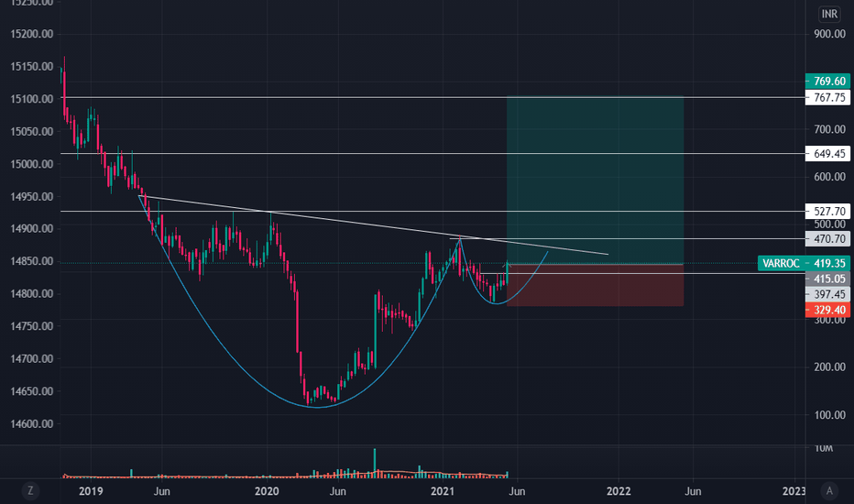This screenshot has width=854, height=504.
Task: Click the 200.00 right scale value
Action: pos(829,367)
